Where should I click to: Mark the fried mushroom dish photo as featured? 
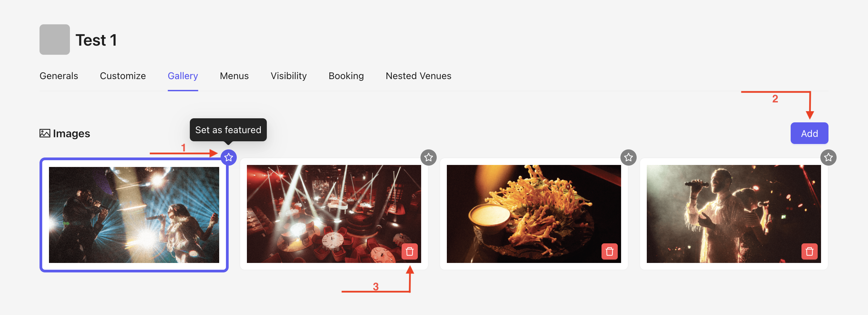(629, 157)
